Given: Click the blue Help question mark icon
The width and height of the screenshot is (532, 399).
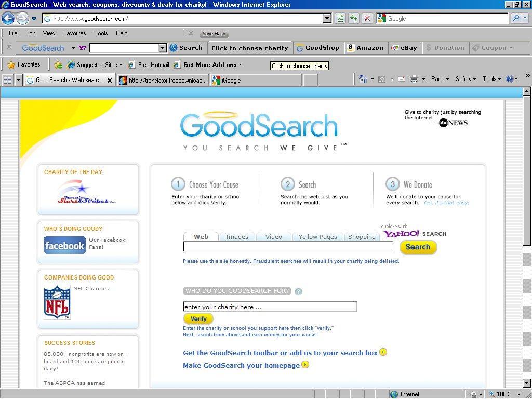Looking at the screenshot, I should tap(509, 79).
